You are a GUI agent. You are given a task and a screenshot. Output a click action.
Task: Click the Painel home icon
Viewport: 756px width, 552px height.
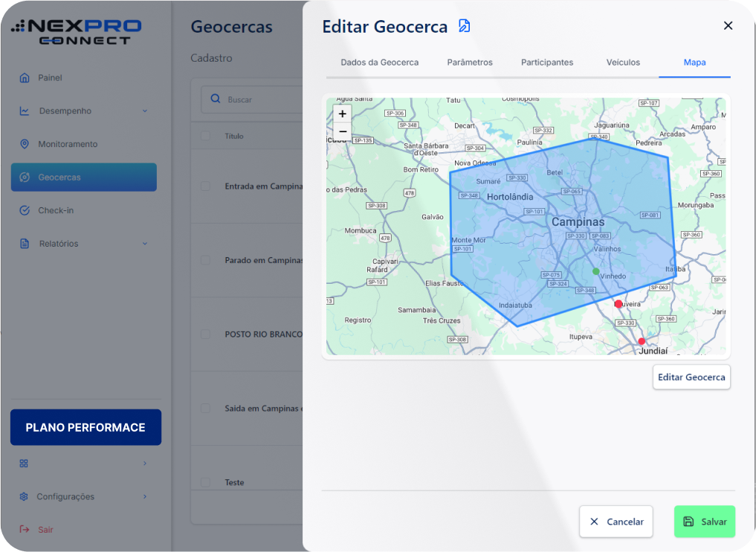[25, 78]
